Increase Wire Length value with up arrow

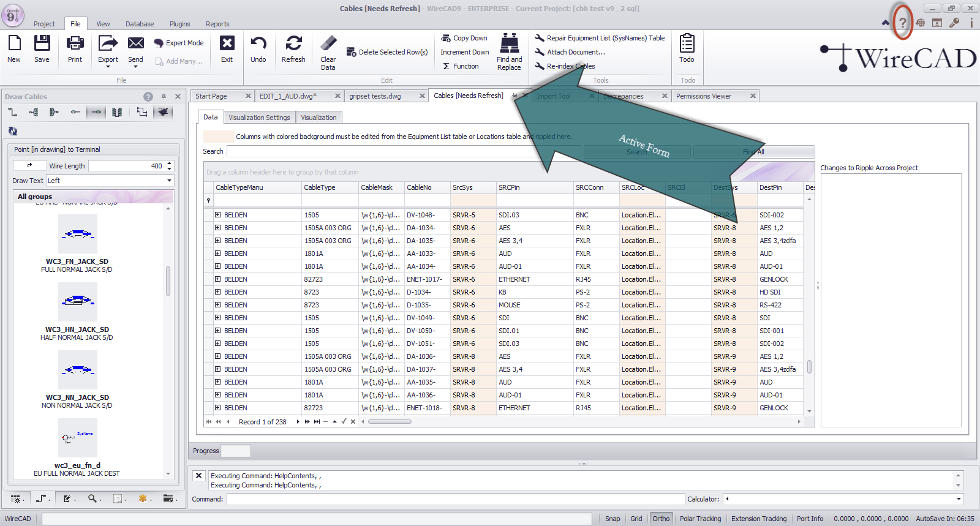click(170, 163)
